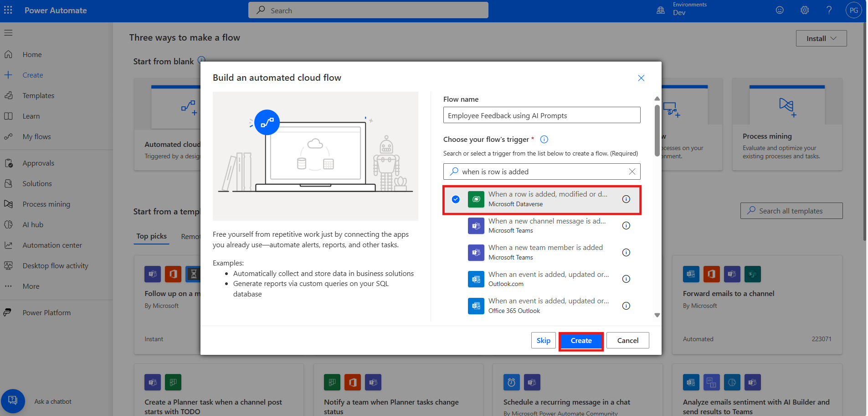Collapse the left navigation hamburger menu
The height and width of the screenshot is (416, 868).
tap(8, 33)
